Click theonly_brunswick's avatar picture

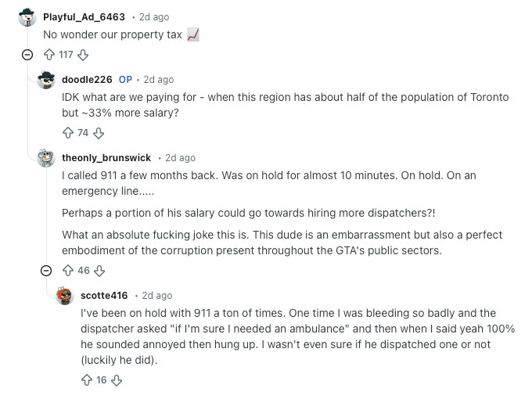46,158
